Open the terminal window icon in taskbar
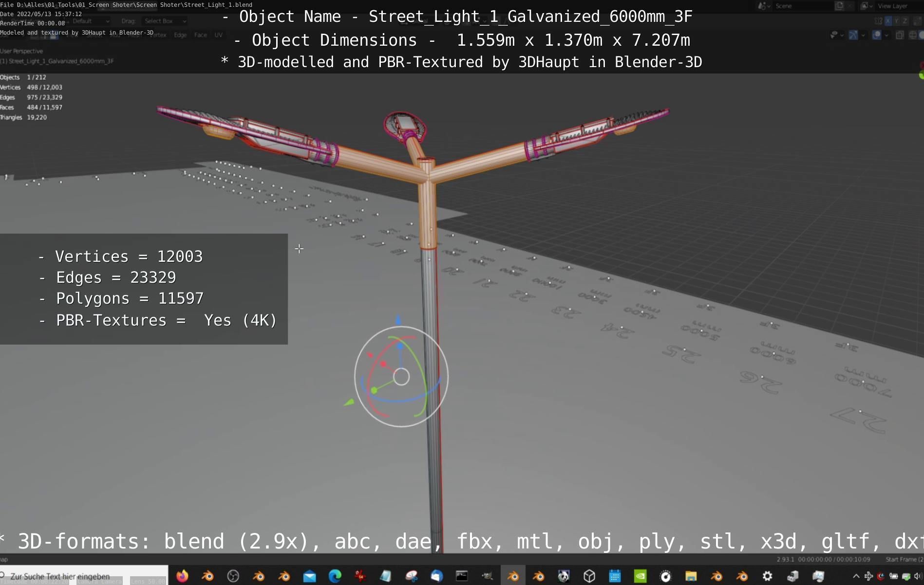924x585 pixels. pyautogui.click(x=462, y=576)
